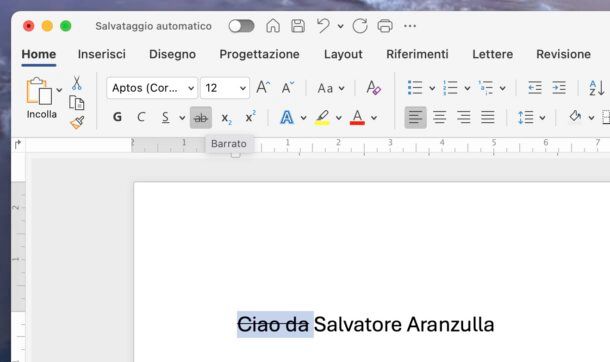
Task: Expand bullet list style arrow
Action: click(432, 89)
